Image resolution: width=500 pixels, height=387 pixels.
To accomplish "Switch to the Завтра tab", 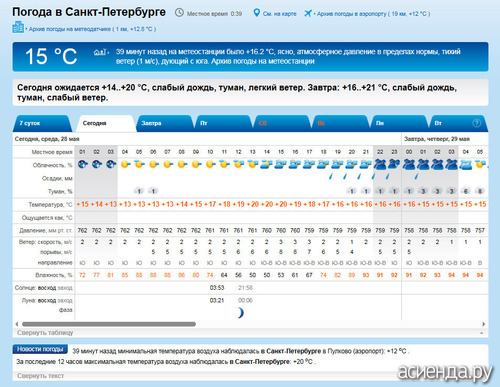I will click(164, 123).
